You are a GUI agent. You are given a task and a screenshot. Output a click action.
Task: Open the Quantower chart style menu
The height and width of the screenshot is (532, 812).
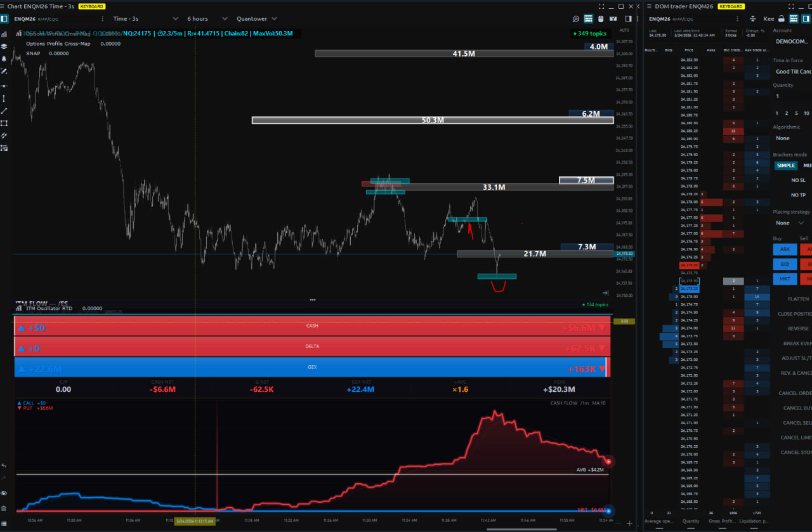click(256, 19)
